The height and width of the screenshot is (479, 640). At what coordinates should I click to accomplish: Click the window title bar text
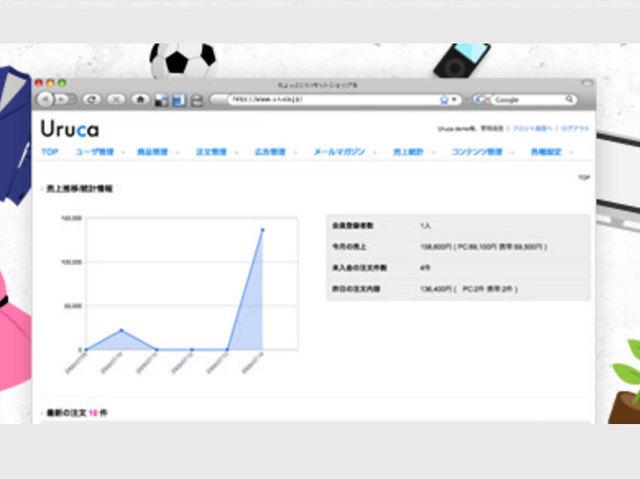[x=317, y=85]
